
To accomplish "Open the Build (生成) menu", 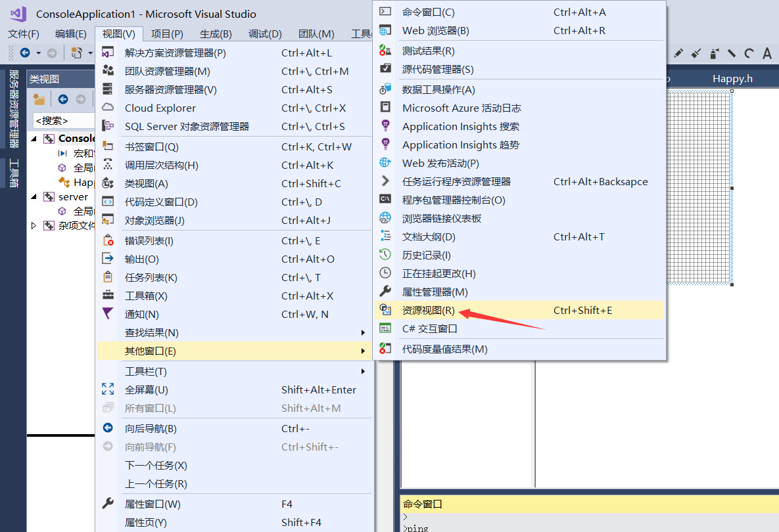I will pos(216,33).
